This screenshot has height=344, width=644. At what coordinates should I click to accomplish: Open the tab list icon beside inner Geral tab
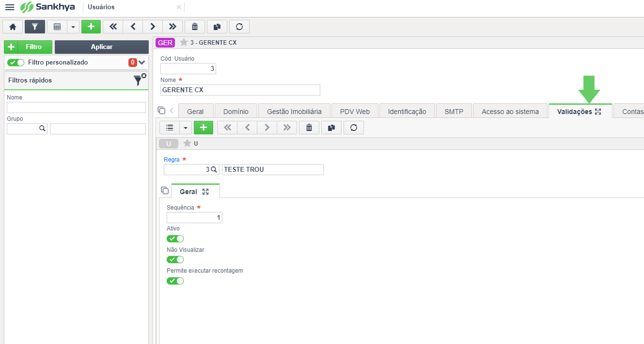pos(165,190)
